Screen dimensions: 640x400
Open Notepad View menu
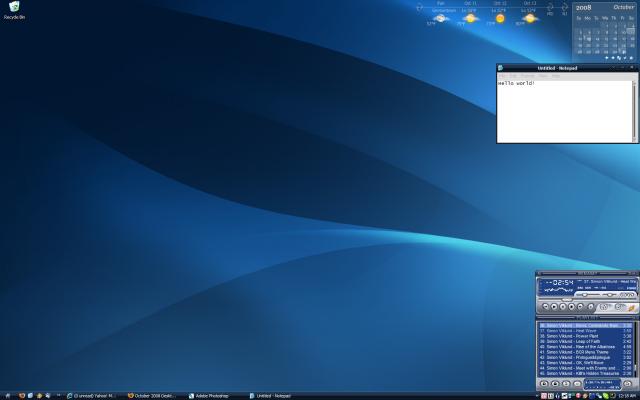click(x=543, y=76)
